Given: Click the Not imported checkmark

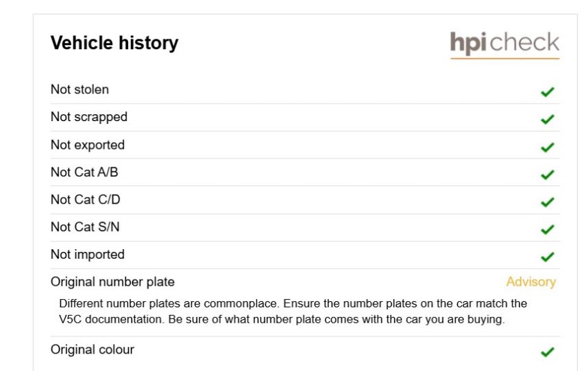Looking at the screenshot, I should [x=547, y=257].
